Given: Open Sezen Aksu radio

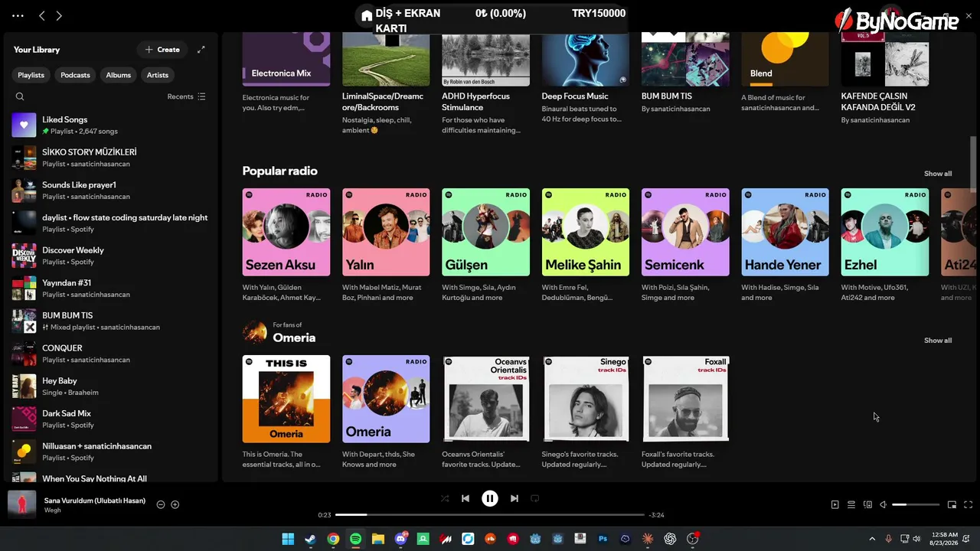Looking at the screenshot, I should pyautogui.click(x=286, y=245).
